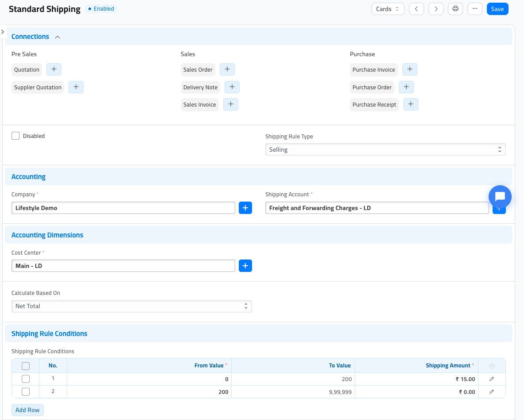Open the three-dots more options menu
Screen dimensions: 524x420
point(475,9)
